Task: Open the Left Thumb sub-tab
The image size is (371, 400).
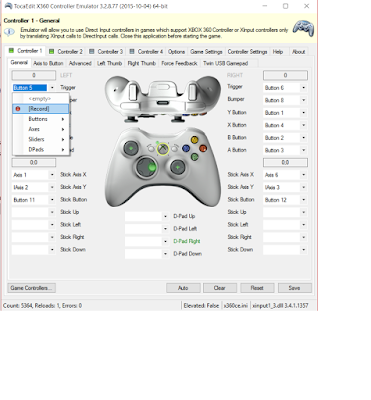Action: point(109,63)
